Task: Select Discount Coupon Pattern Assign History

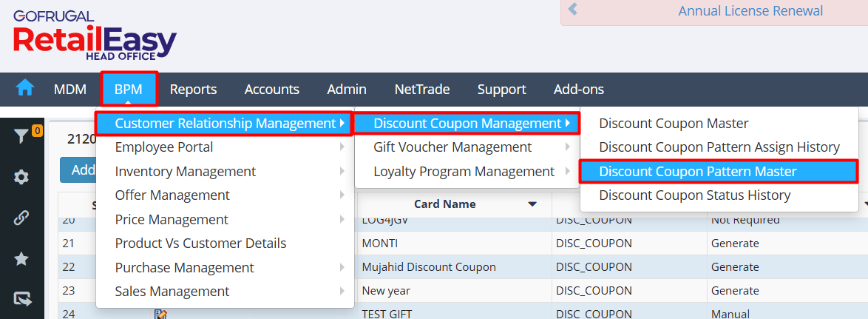Action: (719, 147)
